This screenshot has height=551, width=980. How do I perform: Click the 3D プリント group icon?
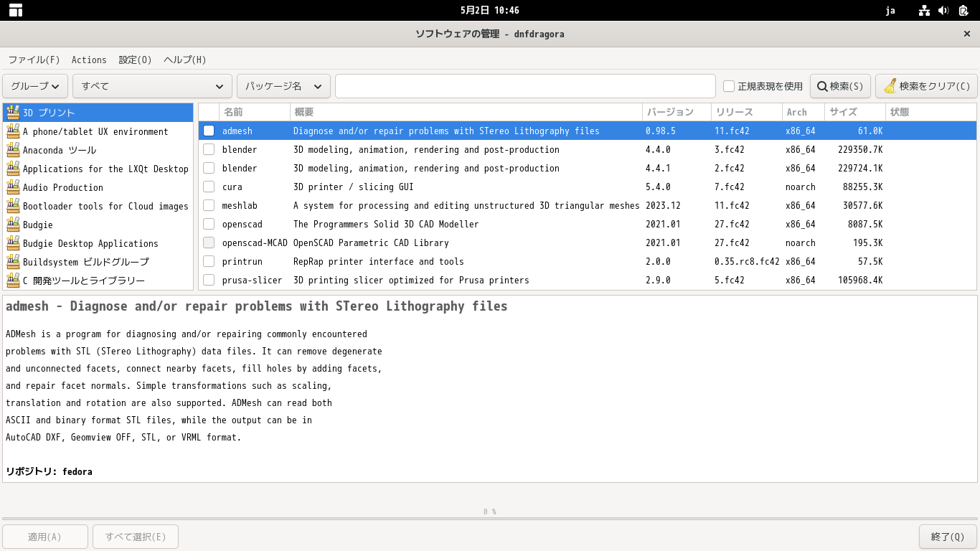(x=13, y=113)
